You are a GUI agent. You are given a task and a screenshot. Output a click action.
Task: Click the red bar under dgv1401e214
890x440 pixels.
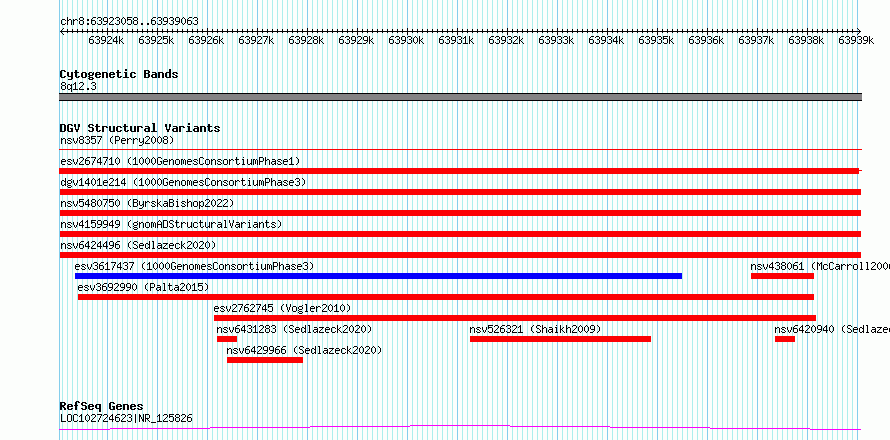[460, 192]
